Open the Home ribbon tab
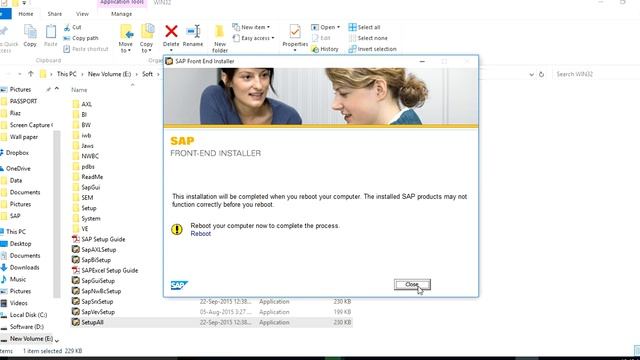Screen dimensions: 640x360 tap(26, 14)
